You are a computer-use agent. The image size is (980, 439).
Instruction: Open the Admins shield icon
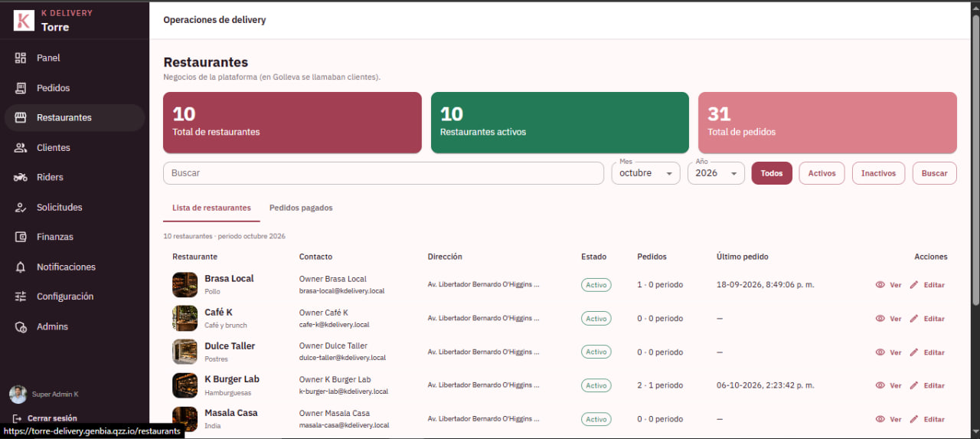(21, 327)
